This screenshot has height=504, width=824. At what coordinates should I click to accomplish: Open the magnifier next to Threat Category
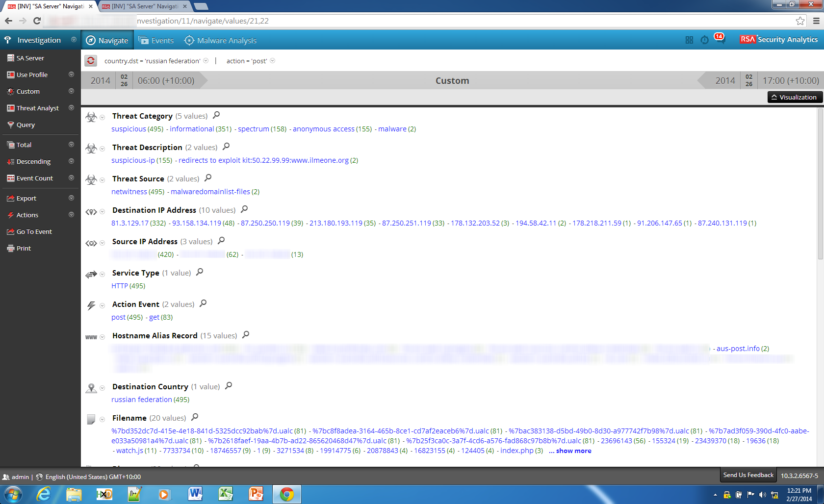[x=216, y=115]
